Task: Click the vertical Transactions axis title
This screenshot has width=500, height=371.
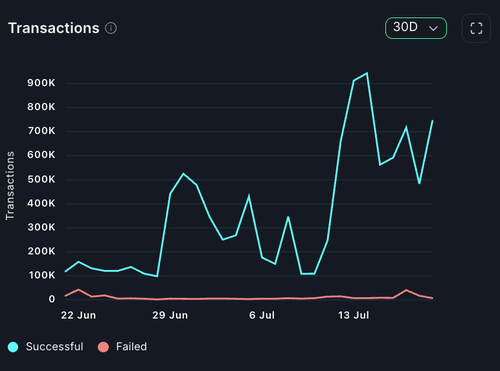Action: (10, 186)
